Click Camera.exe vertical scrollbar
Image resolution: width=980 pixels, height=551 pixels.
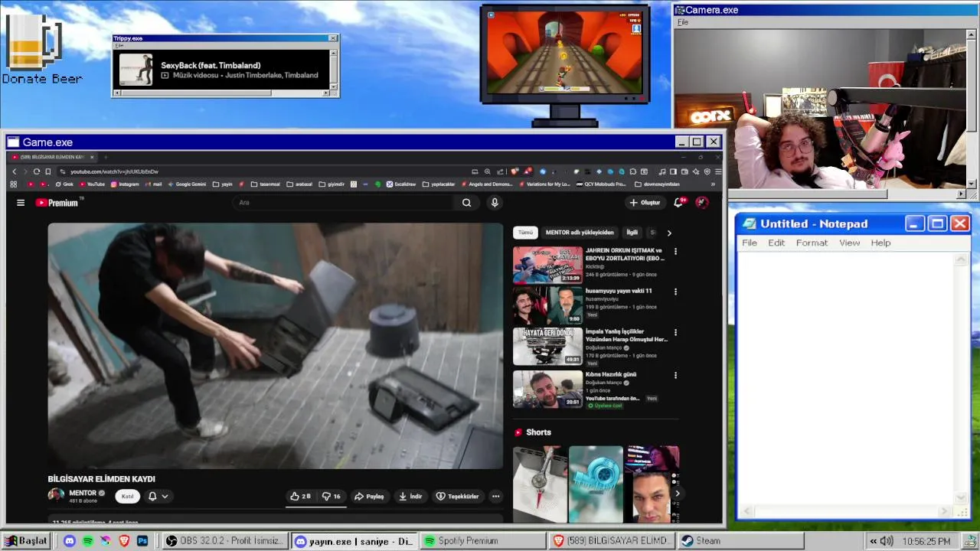click(972, 109)
